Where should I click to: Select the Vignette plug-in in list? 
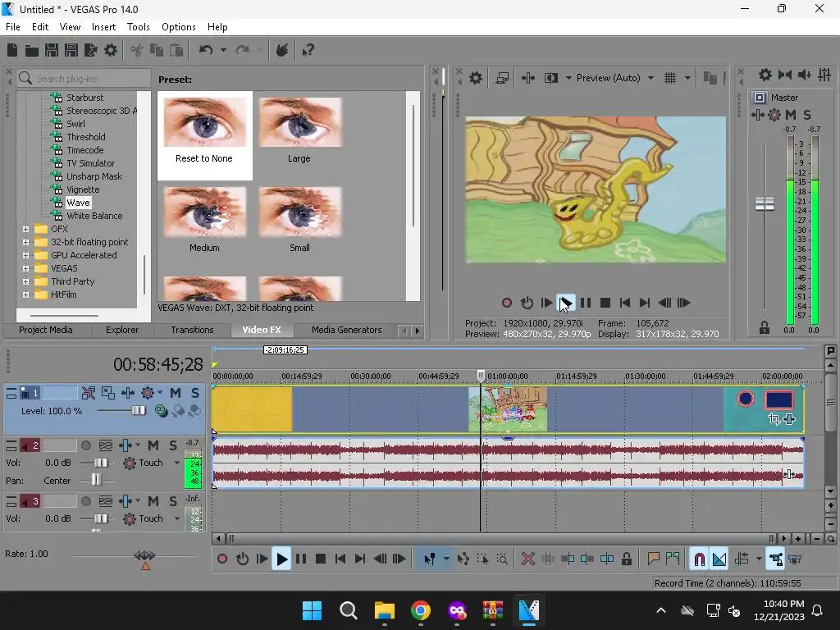coord(83,189)
